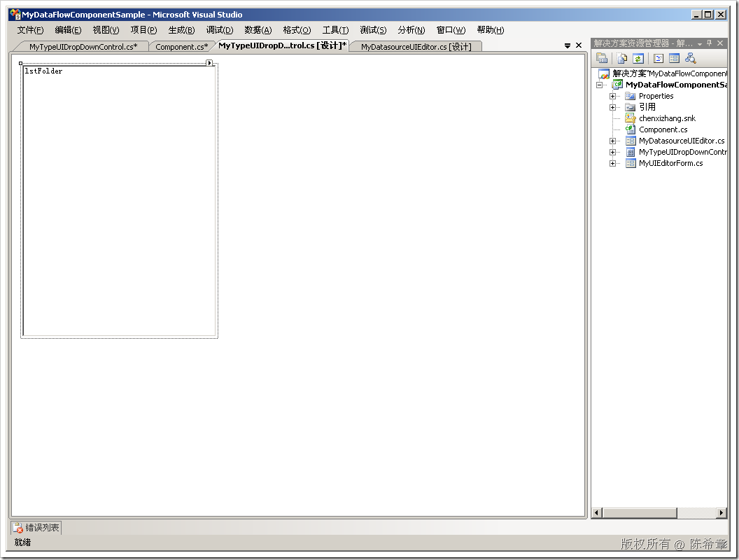Open 调试(D) menu

[x=220, y=30]
